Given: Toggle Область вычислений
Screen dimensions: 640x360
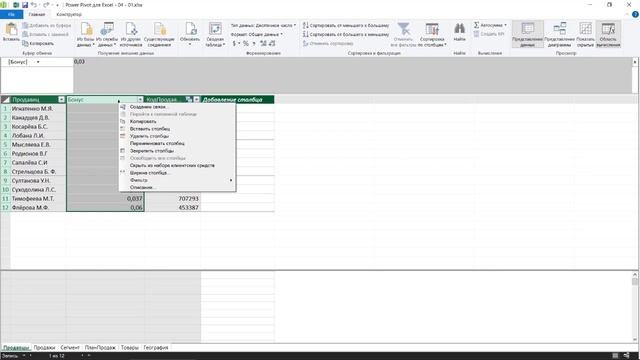Looking at the screenshot, I should coord(608,35).
